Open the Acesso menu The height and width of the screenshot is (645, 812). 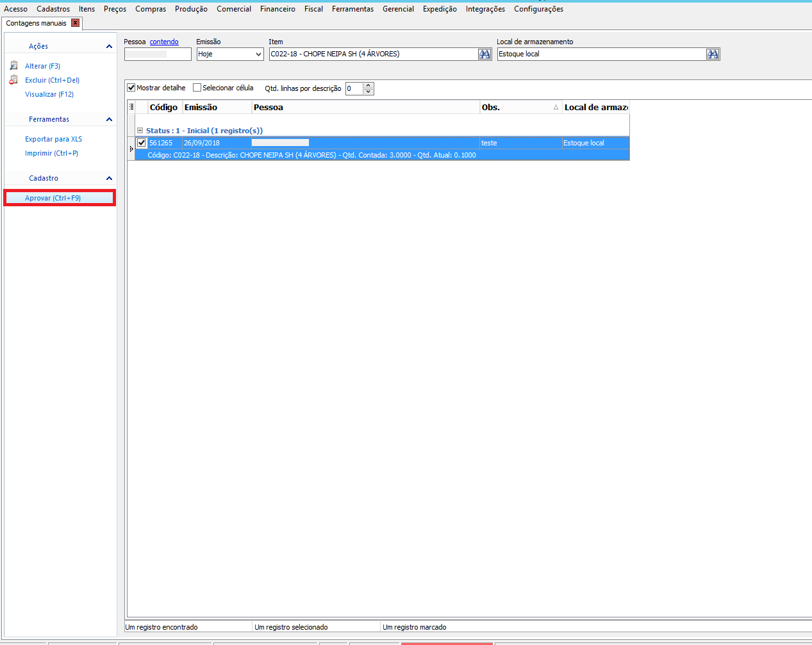point(16,9)
